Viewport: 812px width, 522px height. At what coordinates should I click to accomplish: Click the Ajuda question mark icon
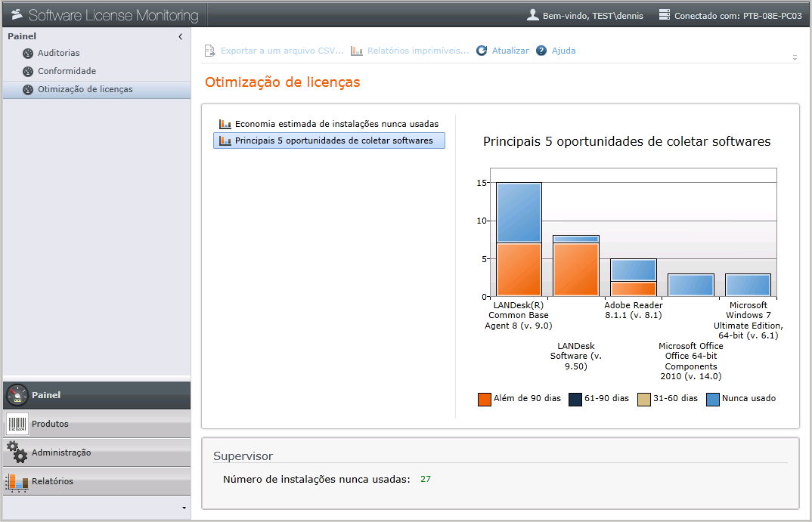pyautogui.click(x=541, y=51)
